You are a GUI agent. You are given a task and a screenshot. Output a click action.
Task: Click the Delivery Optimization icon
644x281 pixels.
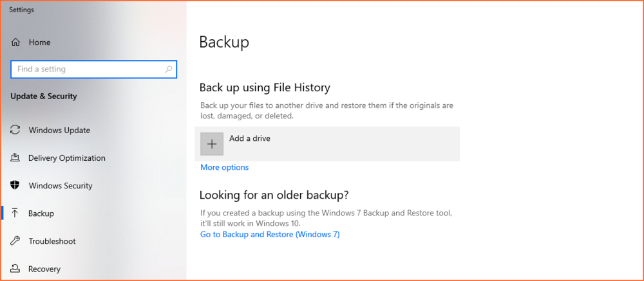(x=15, y=158)
